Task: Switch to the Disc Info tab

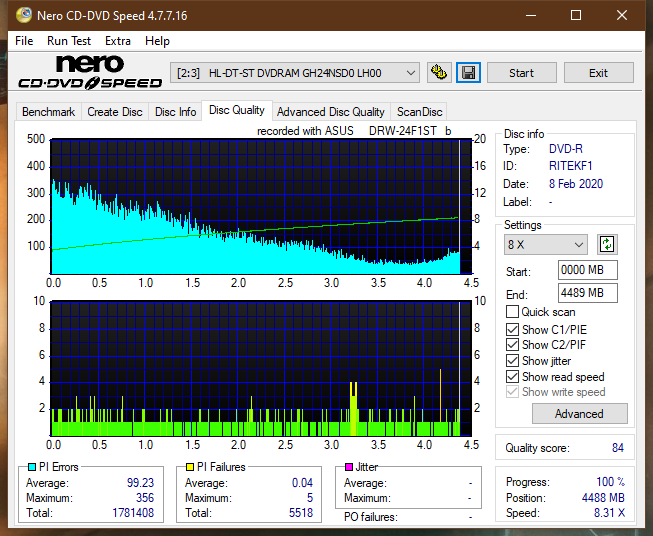Action: 175,112
